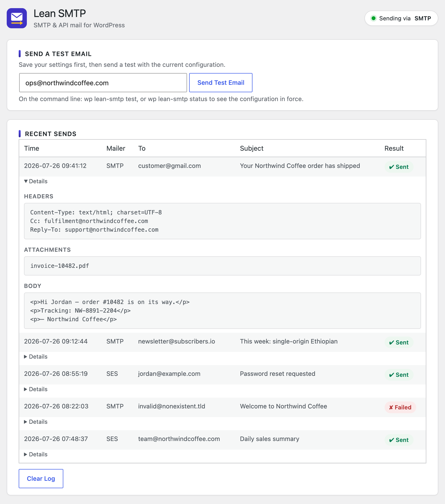Click attachment invoice-10482.pdf
The image size is (445, 504).
click(x=59, y=266)
